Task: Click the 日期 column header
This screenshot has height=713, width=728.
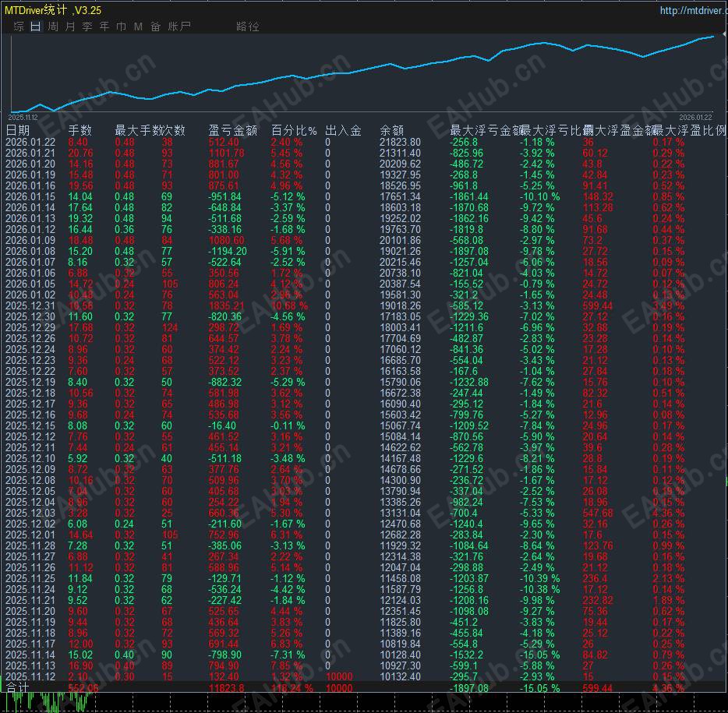Action: click(x=18, y=130)
